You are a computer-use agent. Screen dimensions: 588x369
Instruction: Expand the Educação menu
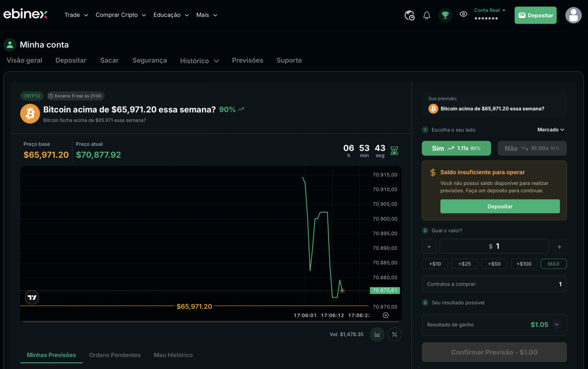click(171, 15)
